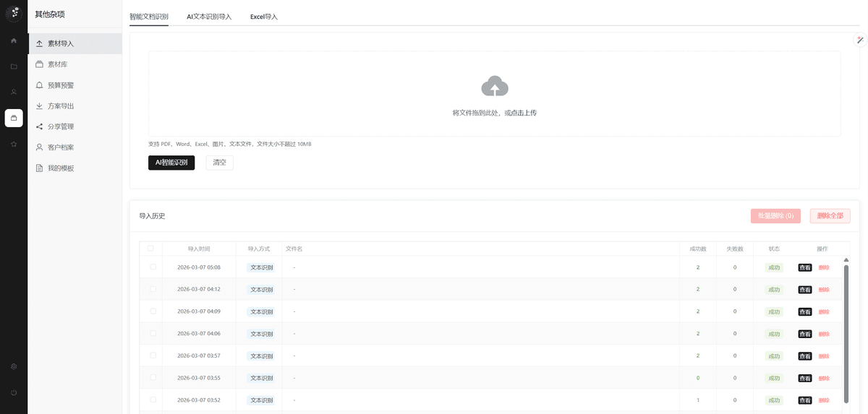This screenshot has width=868, height=414.
Task: Check the row for 2026-03-07 04:06
Action: 153,333
